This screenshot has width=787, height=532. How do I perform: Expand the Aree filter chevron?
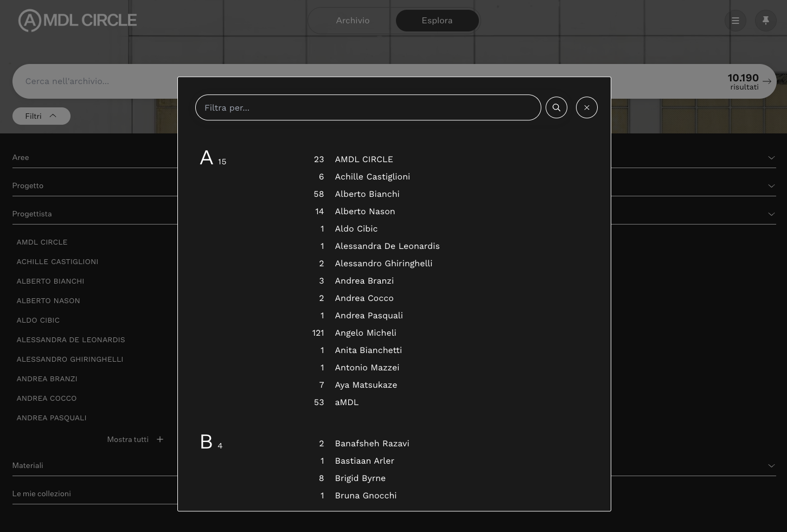click(x=771, y=158)
